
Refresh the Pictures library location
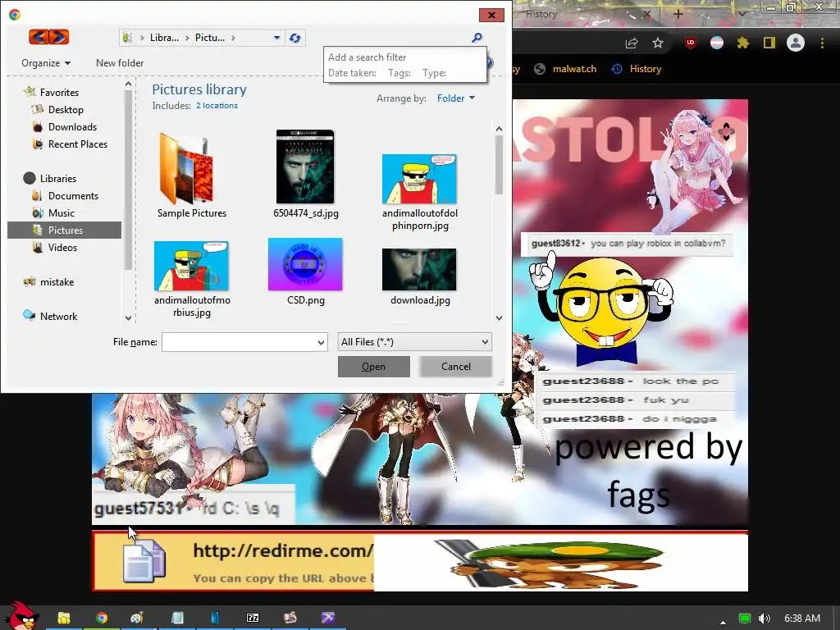[x=294, y=38]
